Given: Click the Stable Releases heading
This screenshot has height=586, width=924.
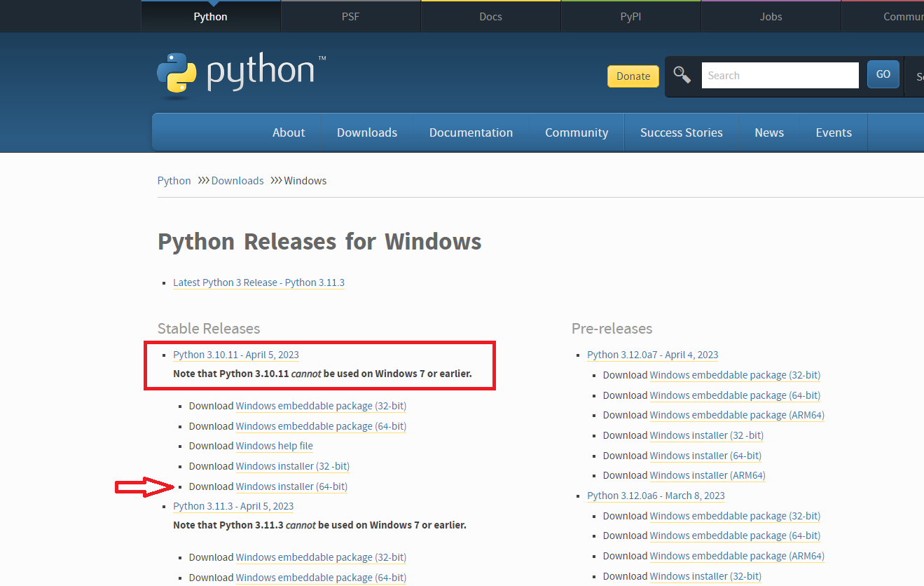Looking at the screenshot, I should click(209, 329).
